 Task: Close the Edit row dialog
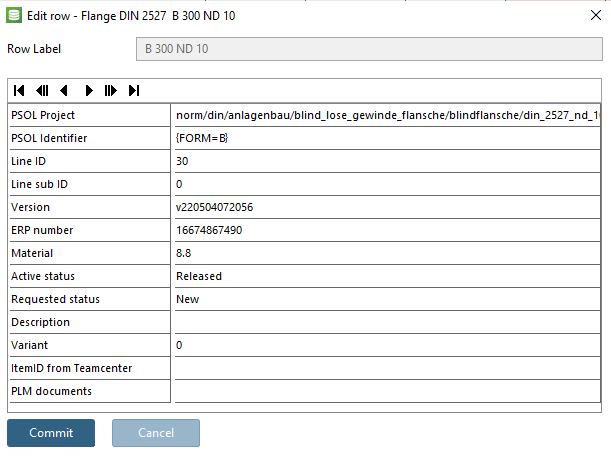(x=596, y=15)
